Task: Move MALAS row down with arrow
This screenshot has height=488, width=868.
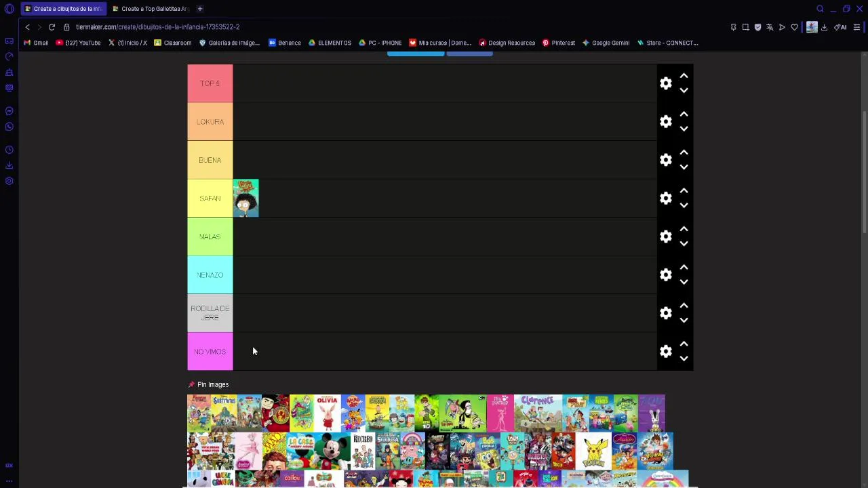Action: (684, 243)
